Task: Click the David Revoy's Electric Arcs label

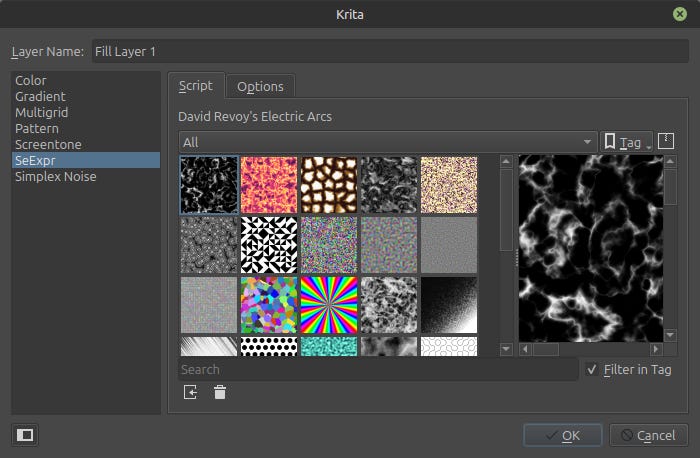Action: click(255, 117)
